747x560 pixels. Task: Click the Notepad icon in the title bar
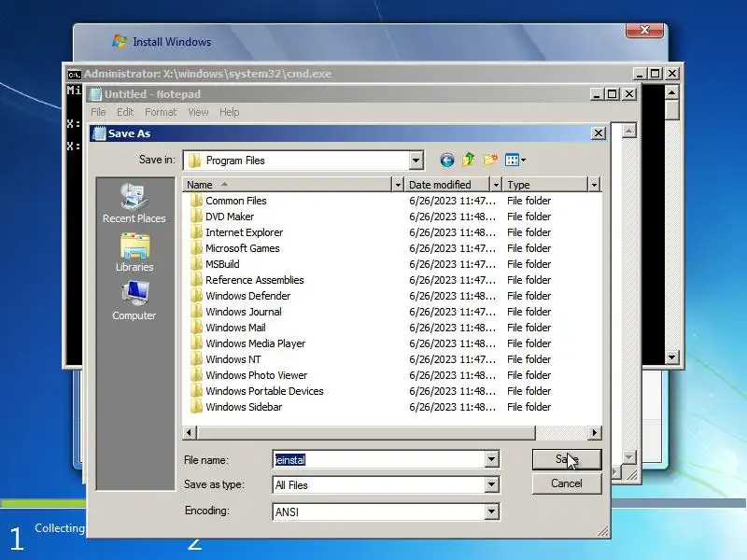(x=96, y=94)
